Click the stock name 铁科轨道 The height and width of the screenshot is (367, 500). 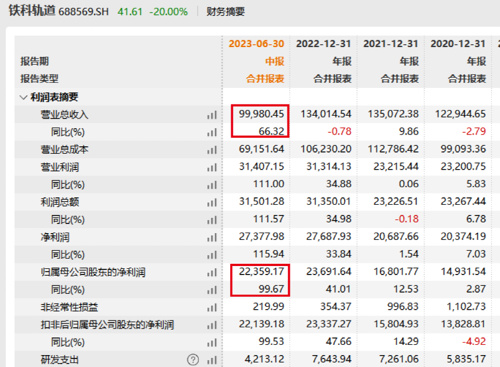click(32, 11)
